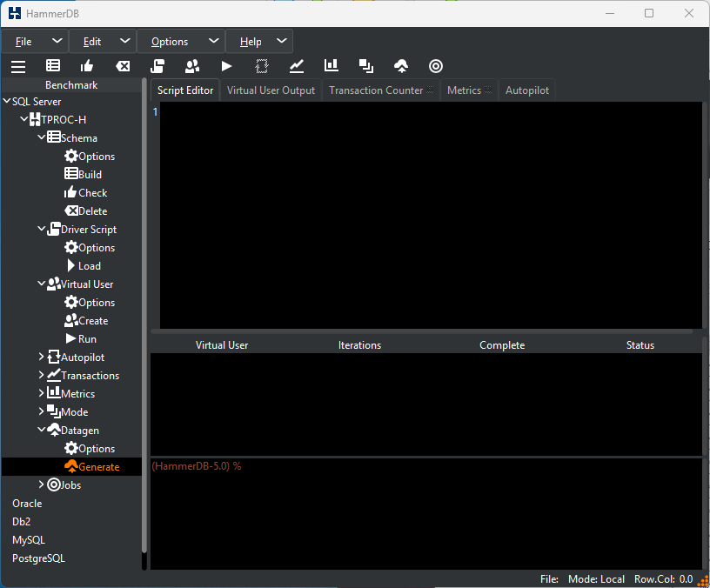The image size is (710, 588).
Task: Click line number 1 in the editor gutter
Action: 155,111
